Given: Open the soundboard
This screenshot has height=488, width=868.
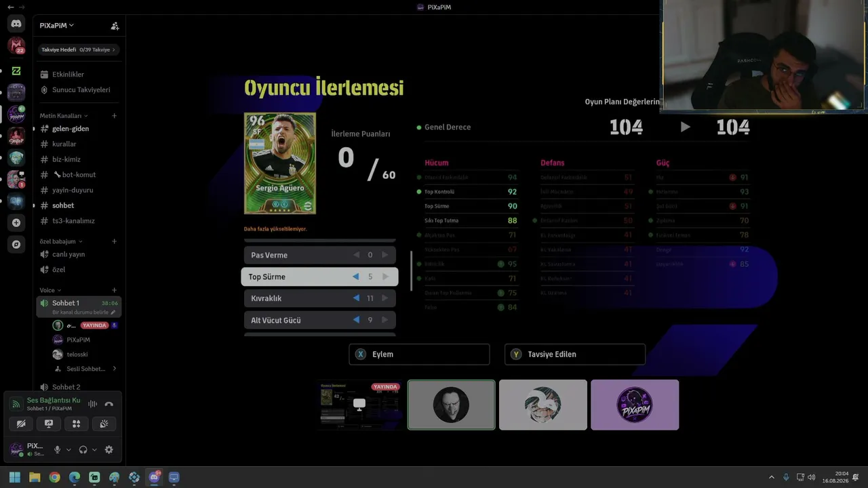Looking at the screenshot, I should click(x=104, y=424).
